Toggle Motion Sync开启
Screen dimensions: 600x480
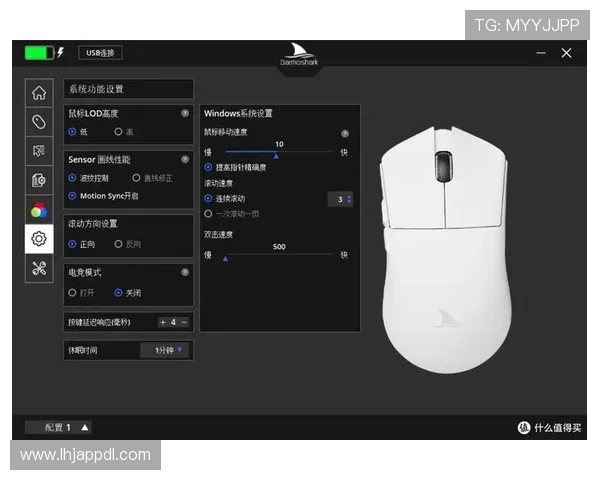pos(72,196)
